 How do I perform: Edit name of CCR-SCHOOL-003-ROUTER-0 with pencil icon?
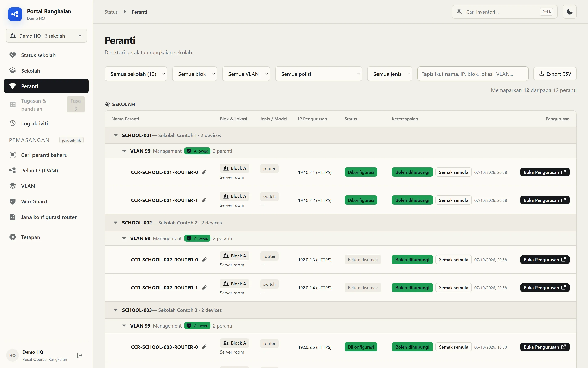[204, 347]
